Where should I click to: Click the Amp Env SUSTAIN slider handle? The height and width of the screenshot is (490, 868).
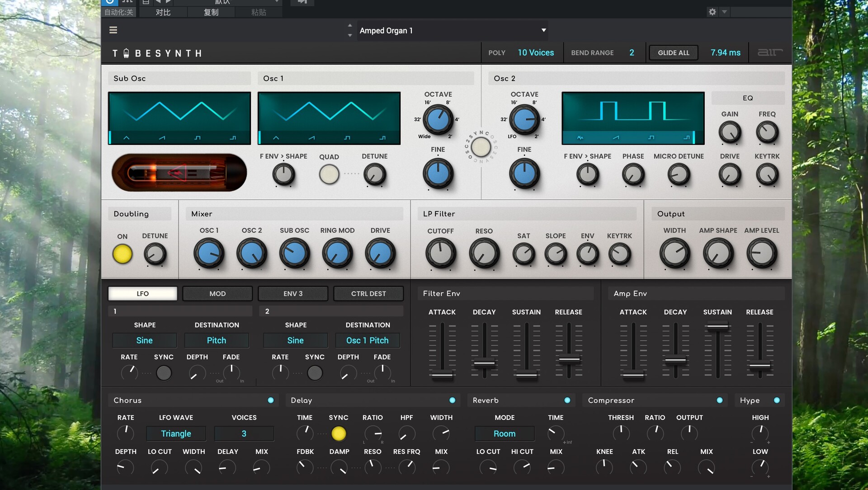coord(717,326)
